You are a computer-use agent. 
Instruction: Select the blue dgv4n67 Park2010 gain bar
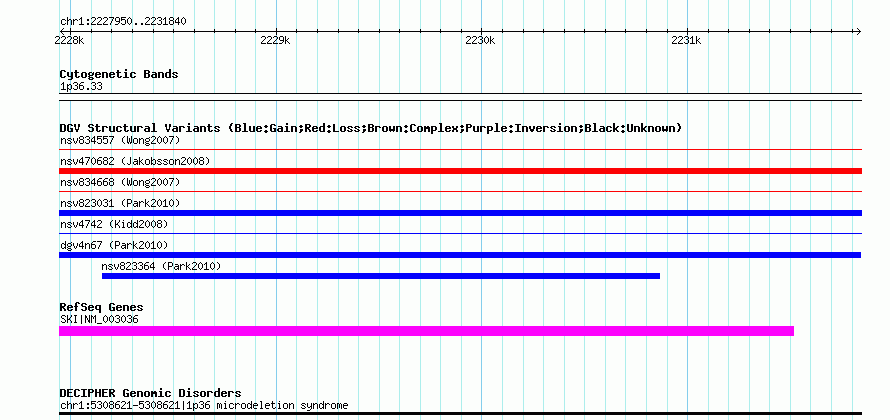click(460, 255)
